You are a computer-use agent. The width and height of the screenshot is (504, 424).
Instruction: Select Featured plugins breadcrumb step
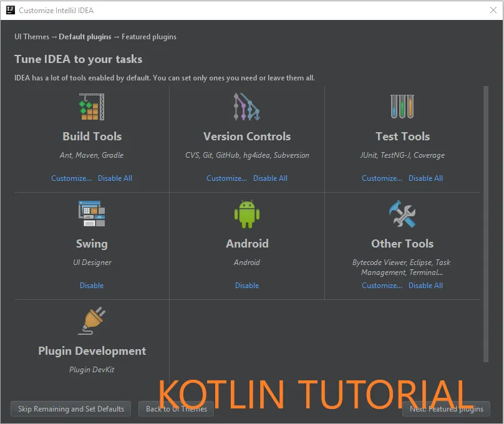pos(149,37)
